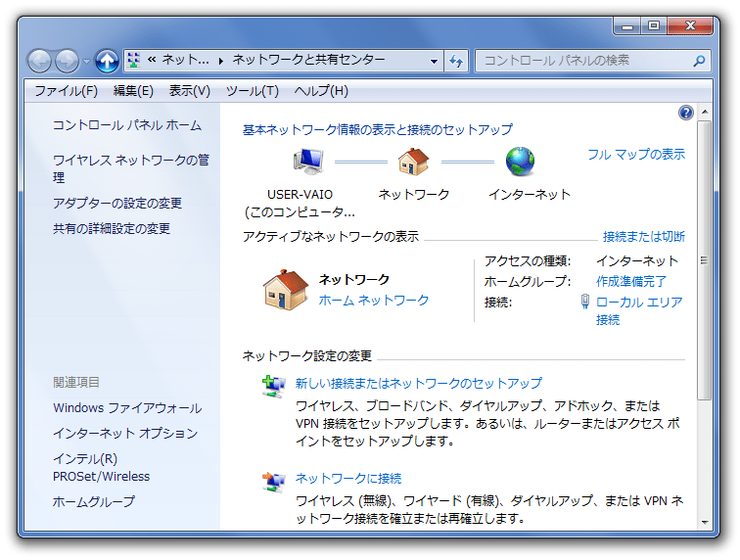This screenshot has height=560, width=740.
Task: Click the scrollbar down arrow
Action: [705, 522]
